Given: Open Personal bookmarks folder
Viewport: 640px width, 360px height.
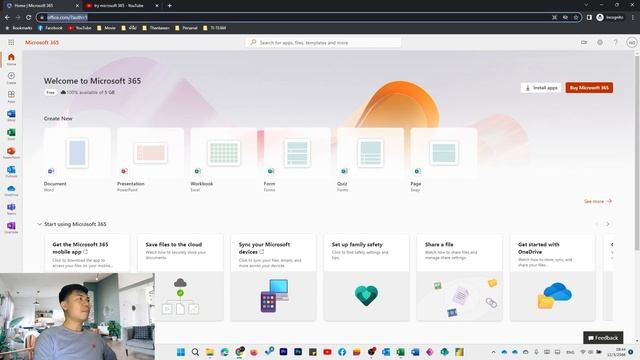Looking at the screenshot, I should 186,28.
